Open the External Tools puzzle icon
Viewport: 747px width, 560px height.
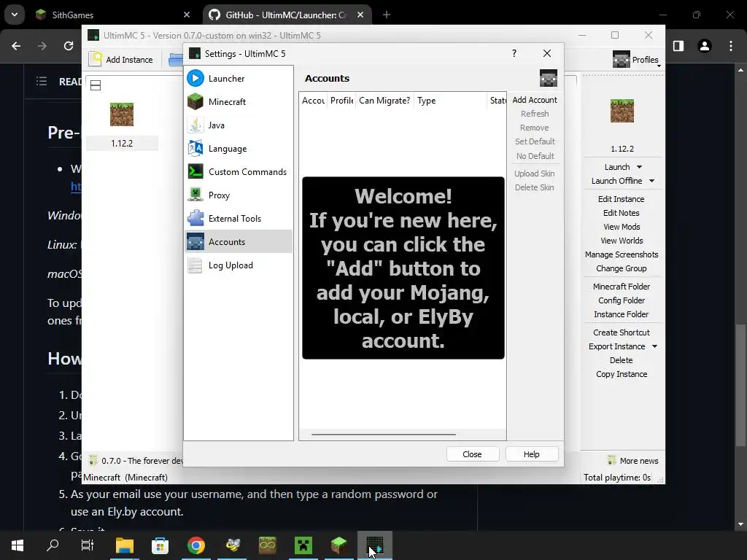coord(196,218)
